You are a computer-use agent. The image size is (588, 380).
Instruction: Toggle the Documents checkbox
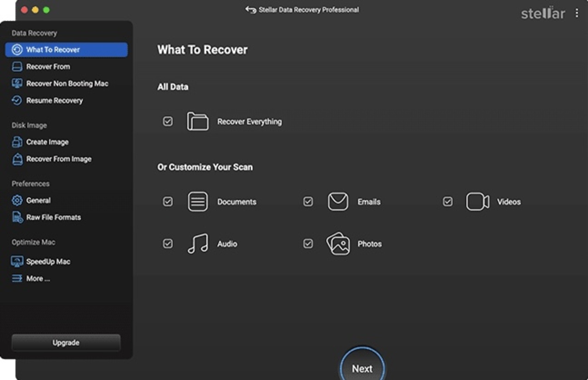tap(168, 202)
